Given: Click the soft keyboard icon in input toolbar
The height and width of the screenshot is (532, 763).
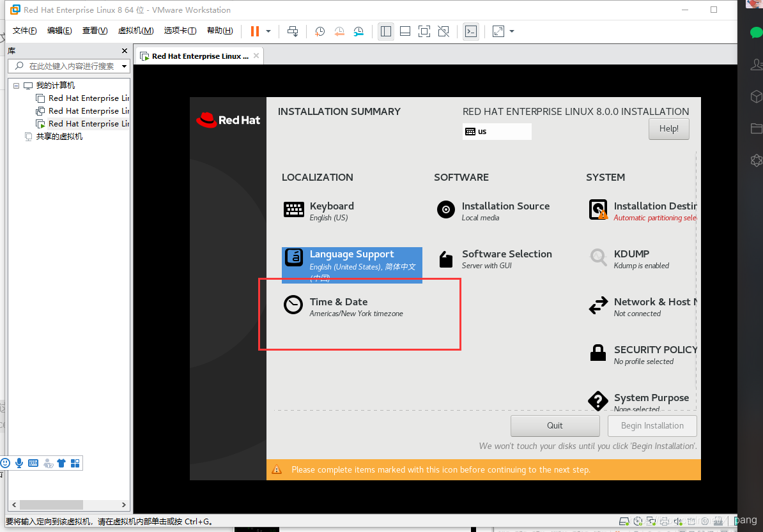Looking at the screenshot, I should (33, 463).
